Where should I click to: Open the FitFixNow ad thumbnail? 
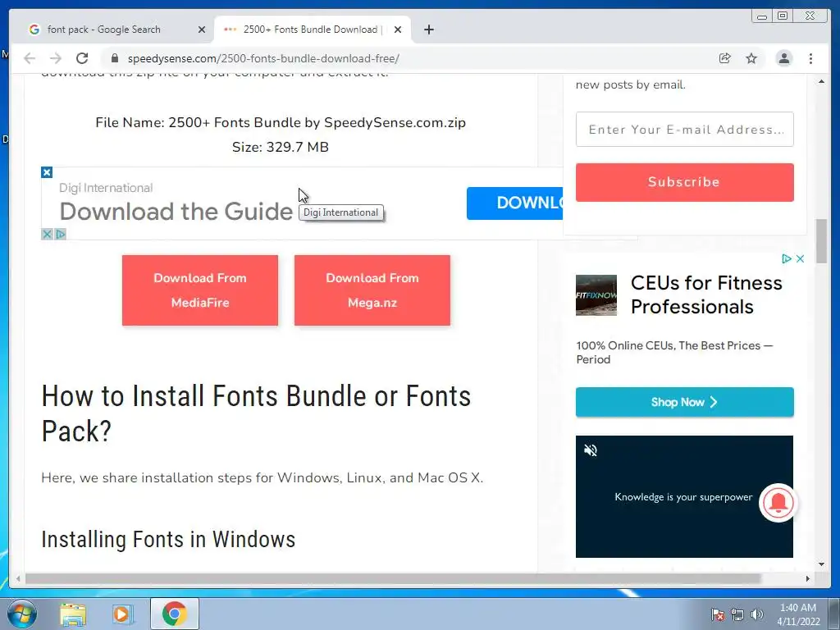tap(596, 295)
